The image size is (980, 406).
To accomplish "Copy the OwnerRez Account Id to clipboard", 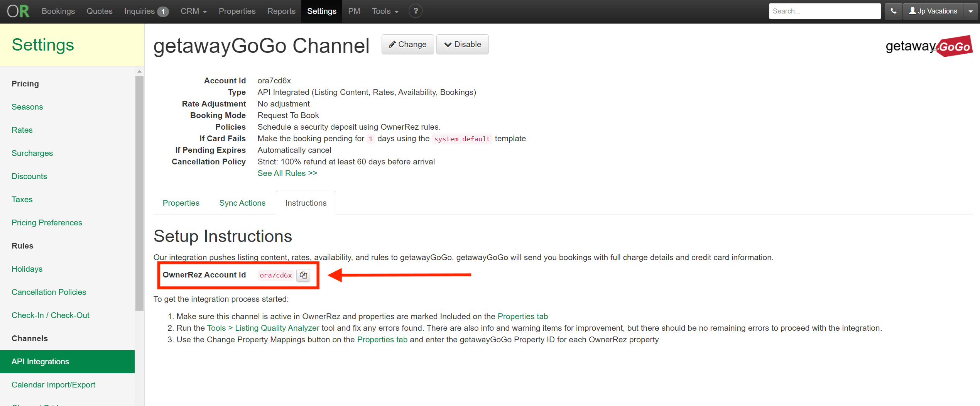I will click(x=303, y=275).
